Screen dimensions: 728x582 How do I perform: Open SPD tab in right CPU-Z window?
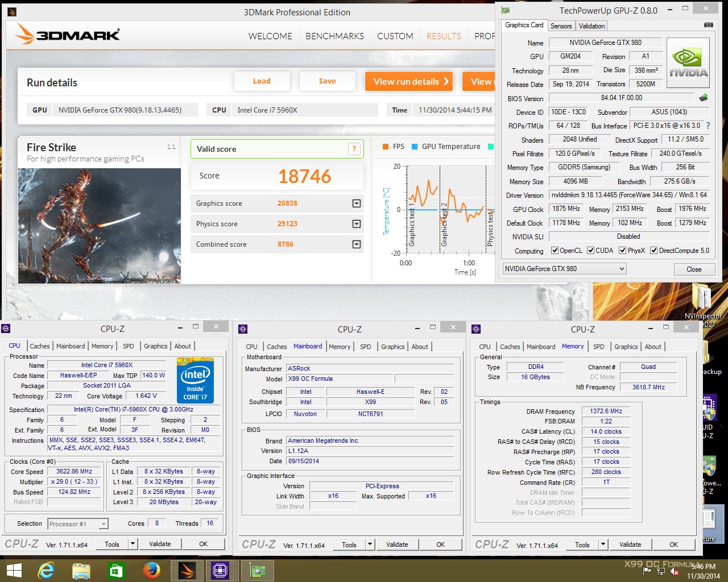(599, 347)
